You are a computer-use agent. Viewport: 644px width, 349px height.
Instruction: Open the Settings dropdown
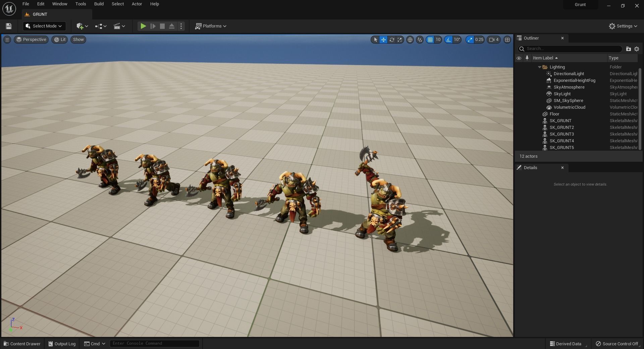(x=623, y=26)
